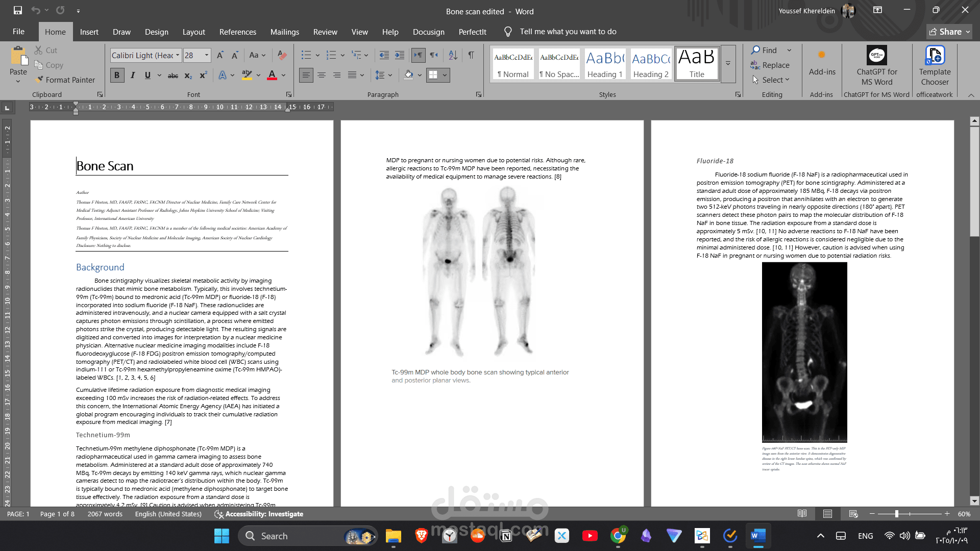This screenshot has width=980, height=551.
Task: Select Format Painter tool
Action: click(65, 80)
